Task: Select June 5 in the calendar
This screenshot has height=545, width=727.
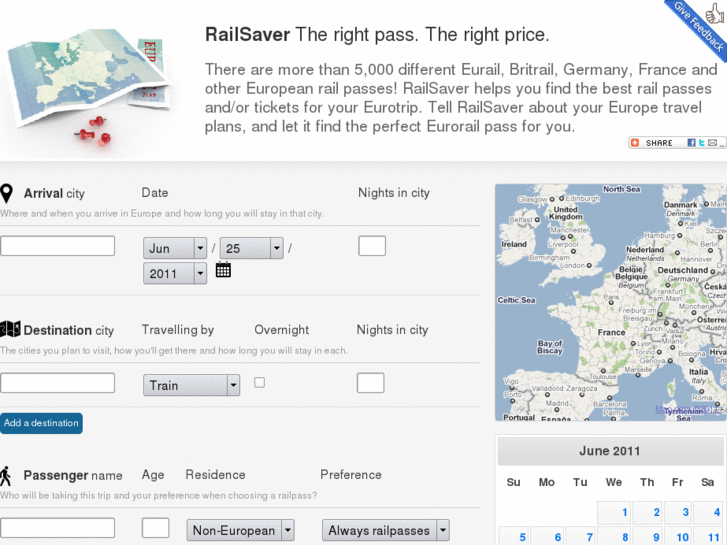Action: (514, 536)
